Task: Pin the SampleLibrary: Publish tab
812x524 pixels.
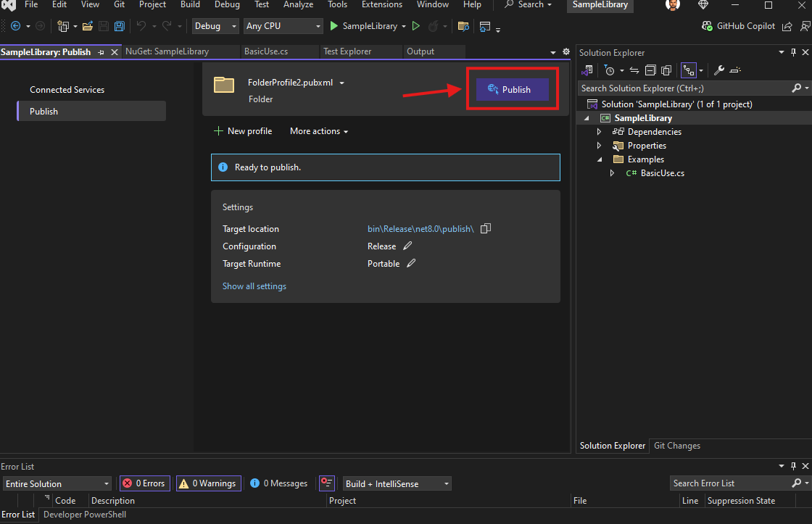Action: click(101, 52)
